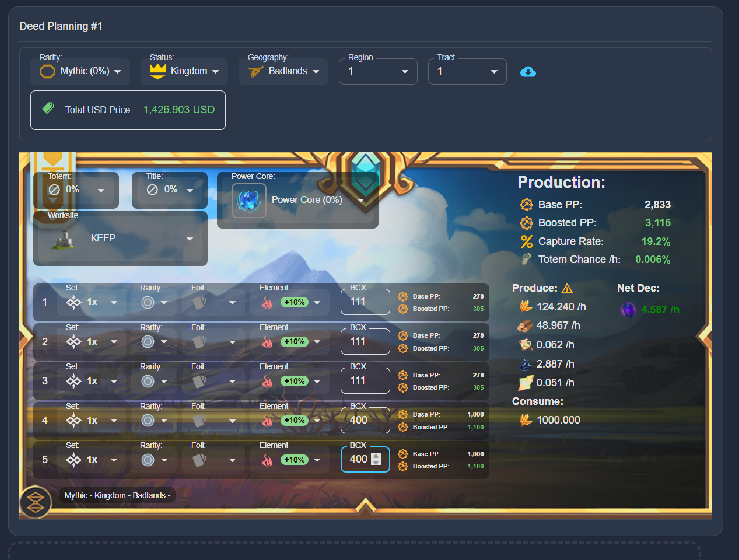This screenshot has height=560, width=739.
Task: Click the icon beside 0.051 /h
Action: click(526, 383)
